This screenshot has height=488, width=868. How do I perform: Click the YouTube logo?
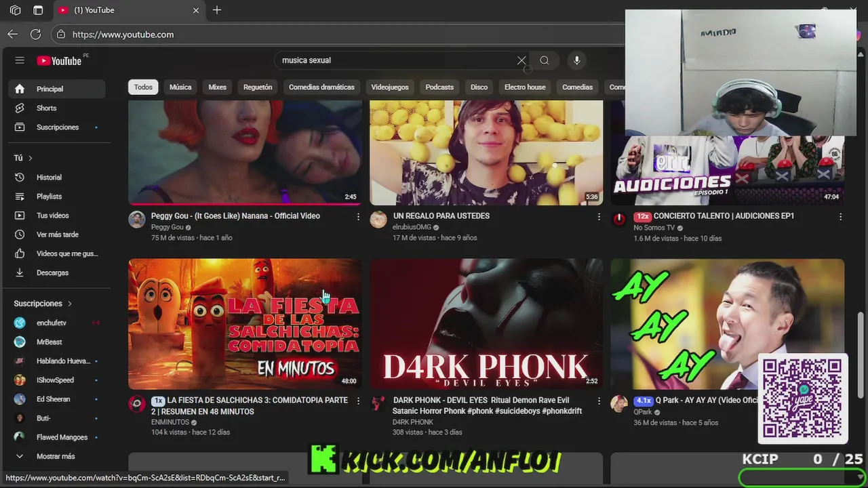coord(59,60)
